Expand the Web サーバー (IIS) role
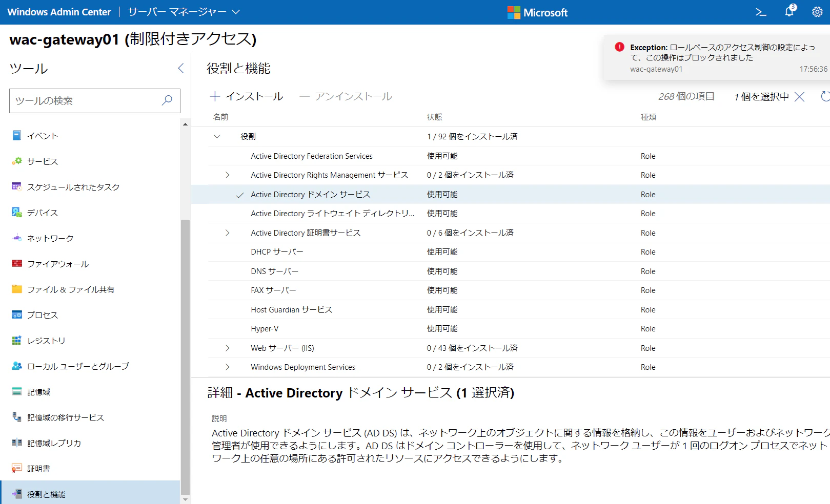Image resolution: width=830 pixels, height=504 pixels. click(228, 348)
